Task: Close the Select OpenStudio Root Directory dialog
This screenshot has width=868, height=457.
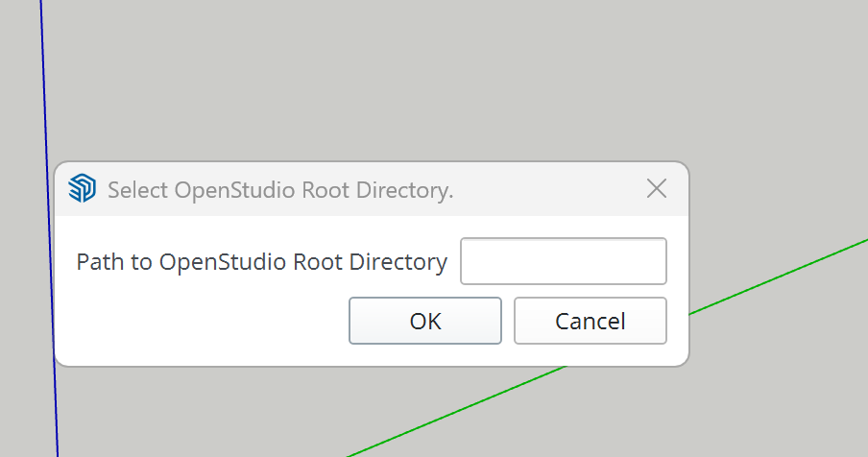Action: pos(657,189)
